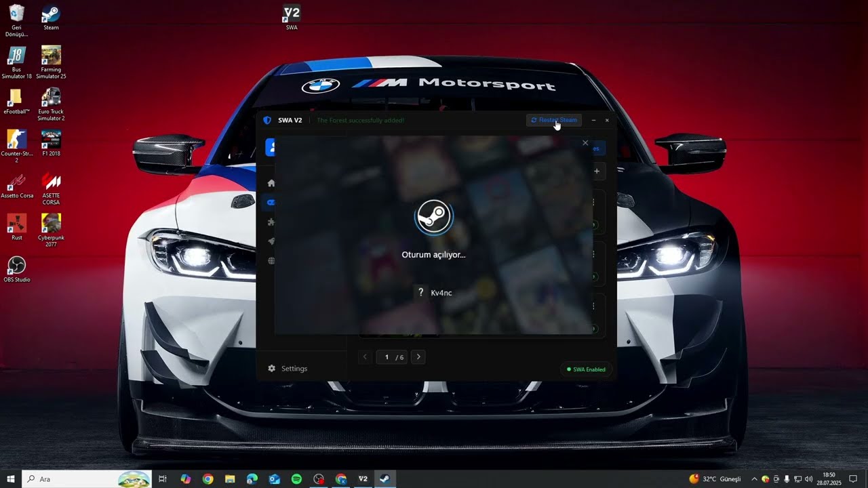The height and width of the screenshot is (488, 868).
Task: Close the Steam sign-in dialog
Action: [x=585, y=143]
